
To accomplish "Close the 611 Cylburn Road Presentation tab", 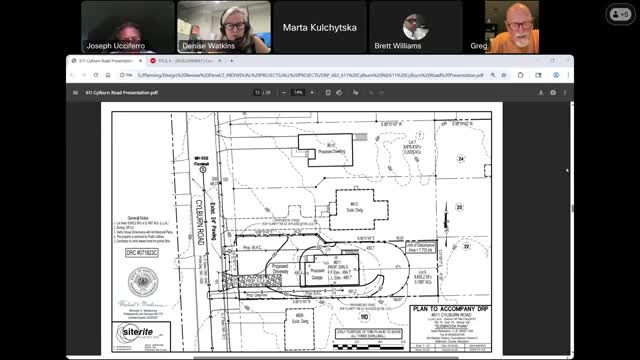I will (140, 61).
